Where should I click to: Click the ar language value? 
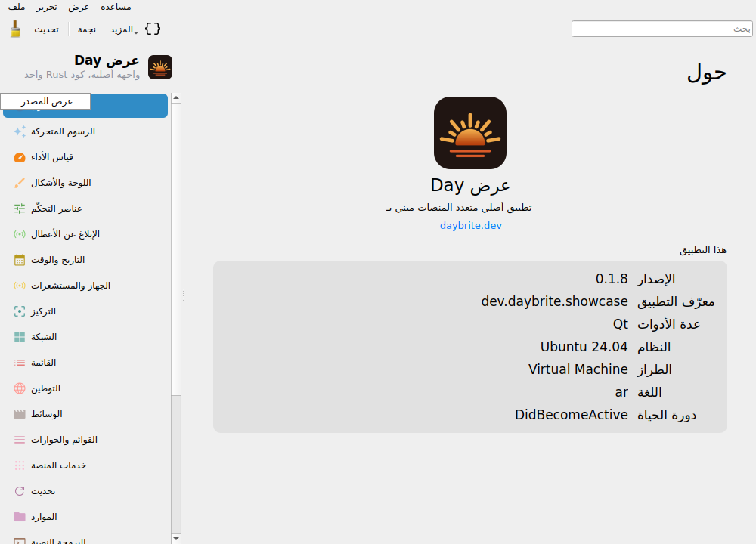pos(621,393)
